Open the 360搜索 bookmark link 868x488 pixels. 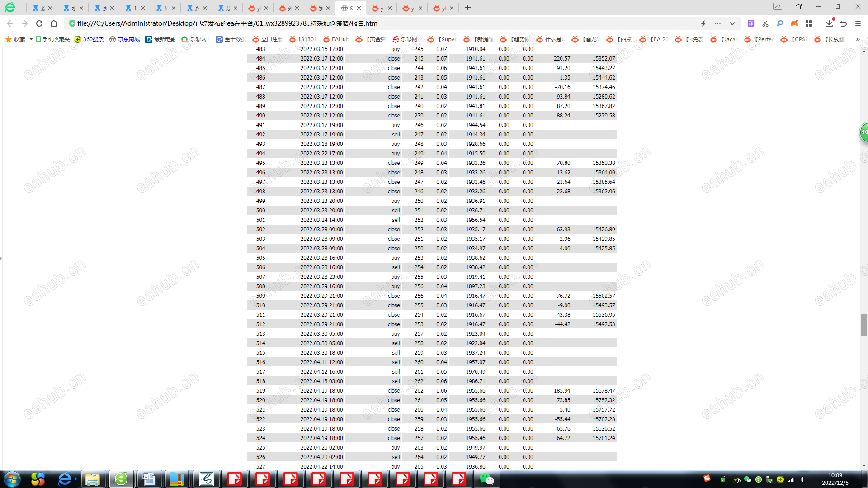point(89,39)
